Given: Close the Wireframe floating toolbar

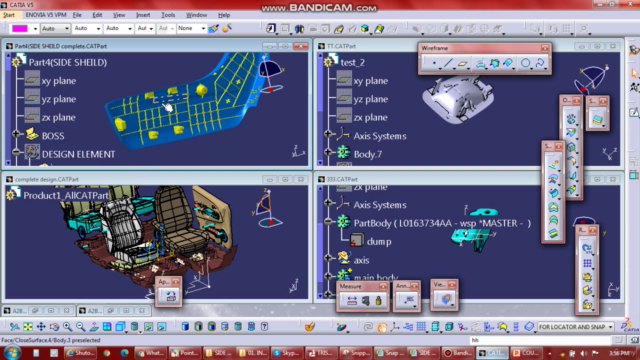Looking at the screenshot, I should 545,48.
